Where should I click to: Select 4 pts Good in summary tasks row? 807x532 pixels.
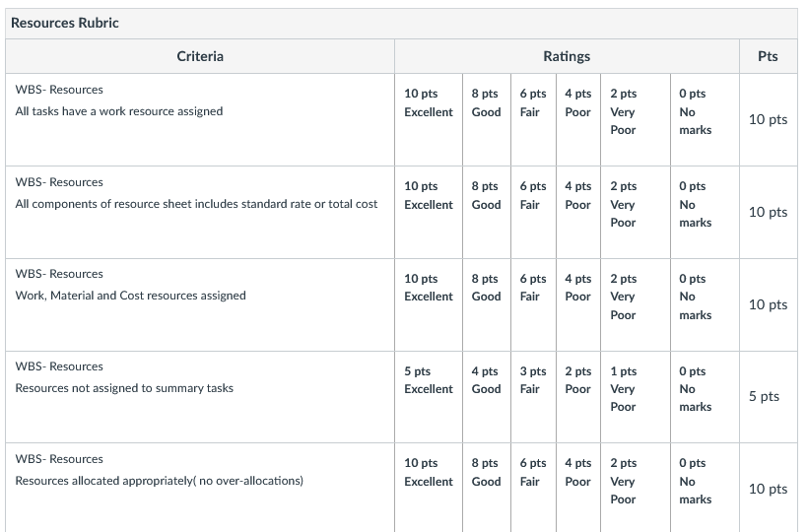coord(487,397)
